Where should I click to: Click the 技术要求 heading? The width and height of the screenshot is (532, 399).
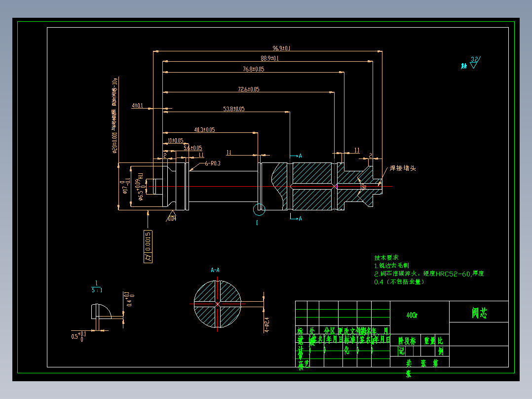point(386,258)
